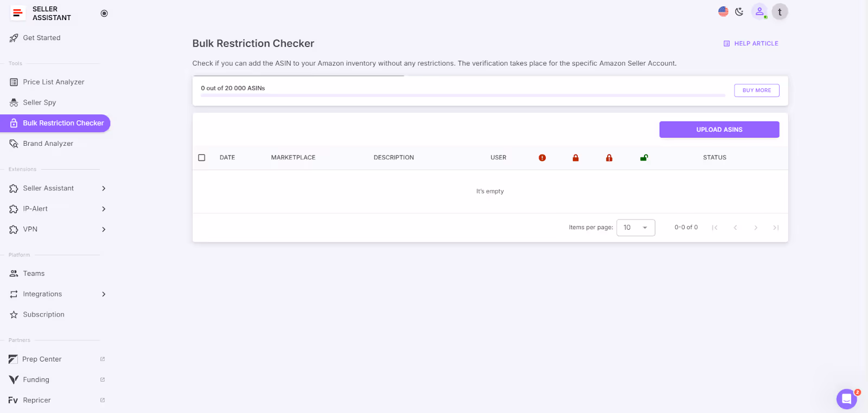868x413 pixels.
Task: Click the Bulk Restriction Checker page title
Action: 253,43
